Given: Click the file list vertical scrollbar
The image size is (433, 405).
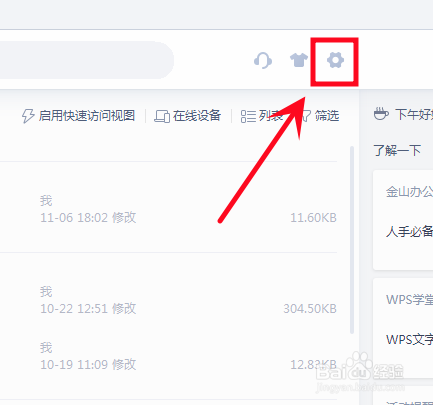Looking at the screenshot, I should click(352, 240).
